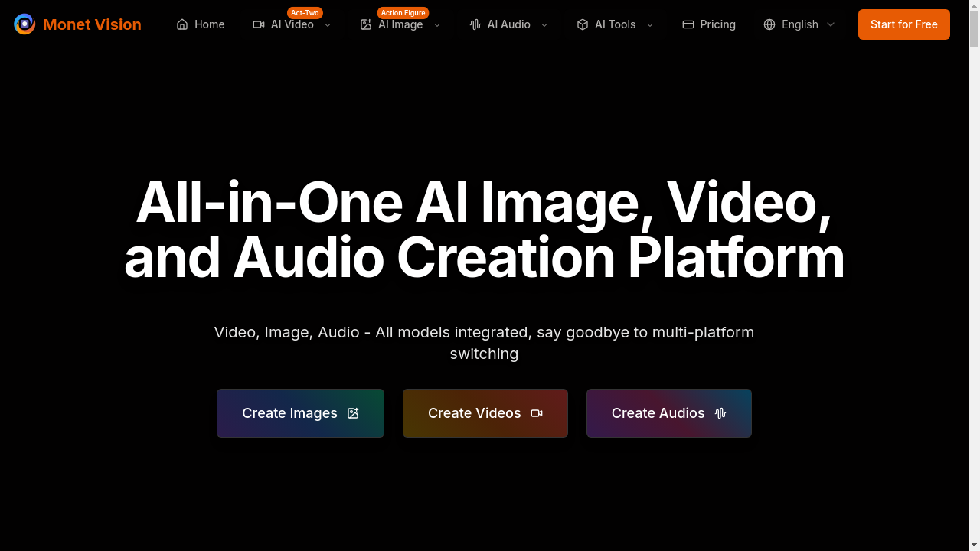This screenshot has width=980, height=551.
Task: Click the AI Image picture icon
Action: pyautogui.click(x=366, y=24)
